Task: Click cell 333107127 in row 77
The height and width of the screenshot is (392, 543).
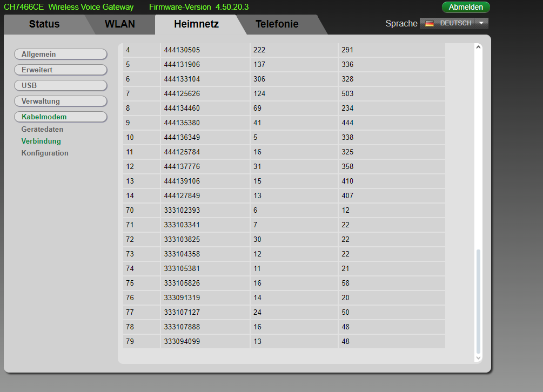Action: tap(205, 312)
